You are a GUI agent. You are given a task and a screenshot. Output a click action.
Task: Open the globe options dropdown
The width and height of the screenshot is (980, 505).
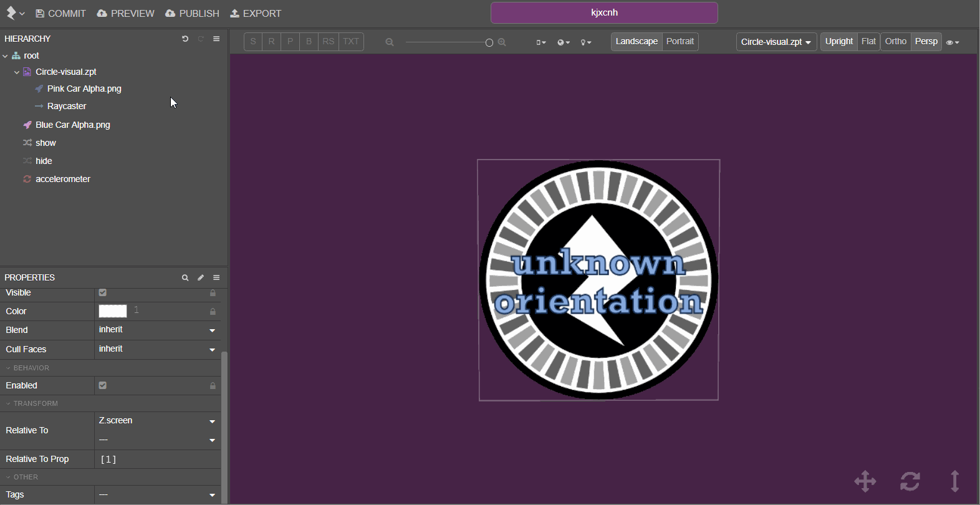tap(564, 42)
